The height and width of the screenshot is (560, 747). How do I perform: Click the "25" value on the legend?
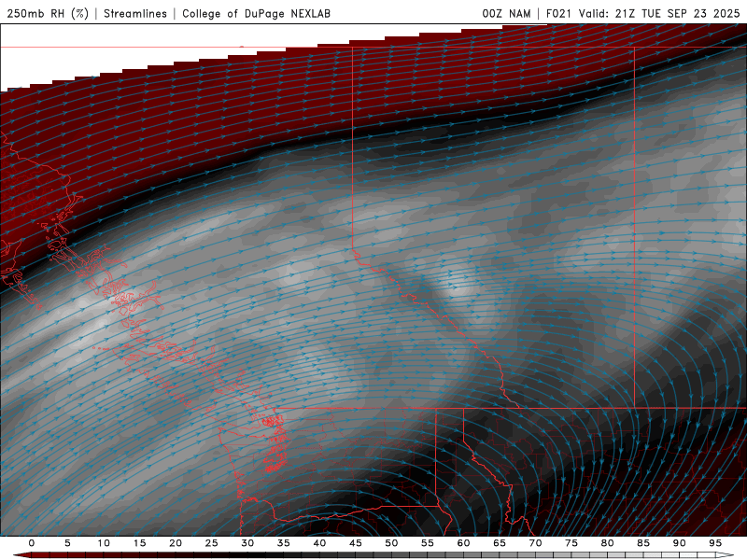(x=212, y=543)
